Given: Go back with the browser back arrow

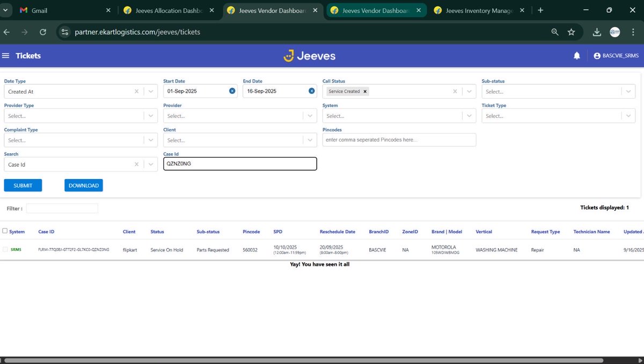Looking at the screenshot, I should pyautogui.click(x=7, y=32).
